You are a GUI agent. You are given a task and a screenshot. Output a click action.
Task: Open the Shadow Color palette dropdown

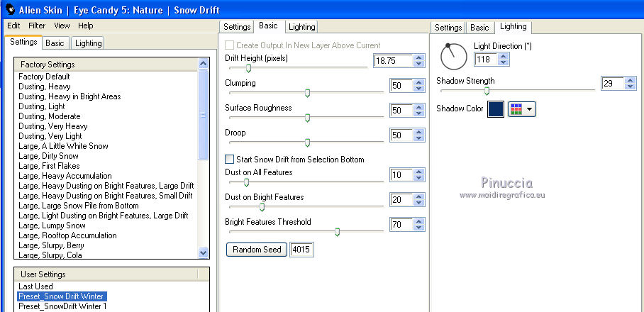522,109
